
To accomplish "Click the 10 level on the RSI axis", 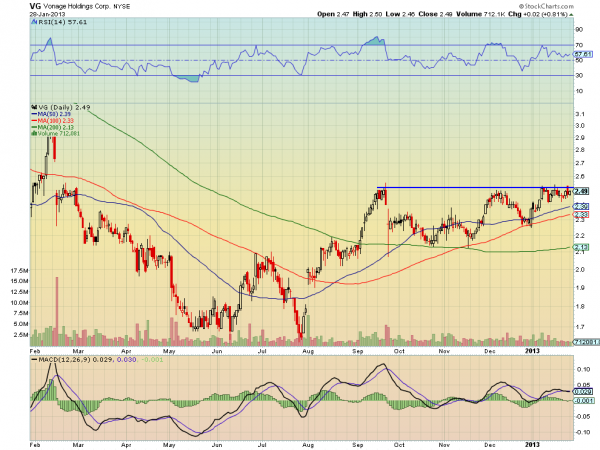I will 579,91.
